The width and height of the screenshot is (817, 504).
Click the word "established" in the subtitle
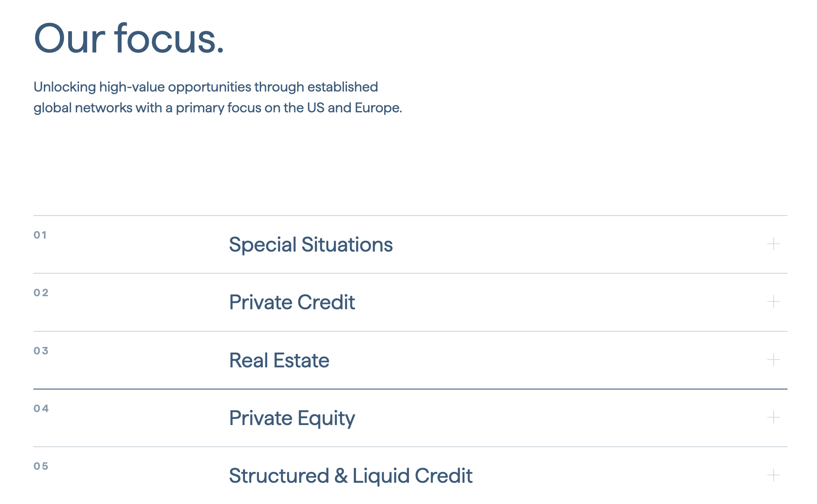(x=343, y=87)
